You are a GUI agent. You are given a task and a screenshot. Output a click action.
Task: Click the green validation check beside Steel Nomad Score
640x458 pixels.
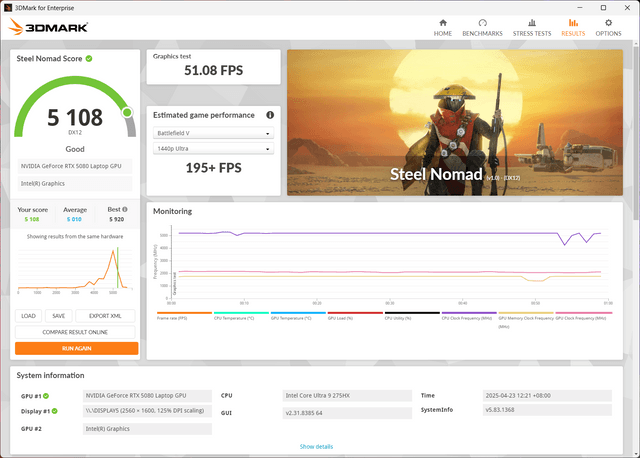tap(89, 59)
